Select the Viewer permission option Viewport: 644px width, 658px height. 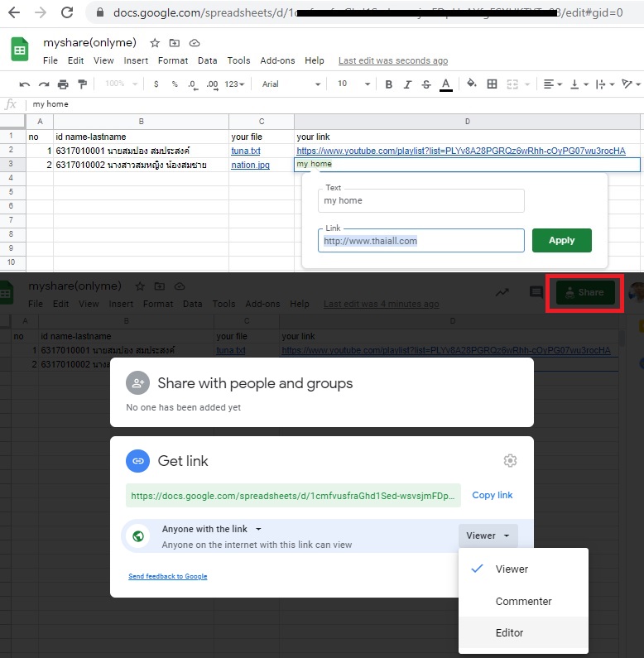[512, 569]
